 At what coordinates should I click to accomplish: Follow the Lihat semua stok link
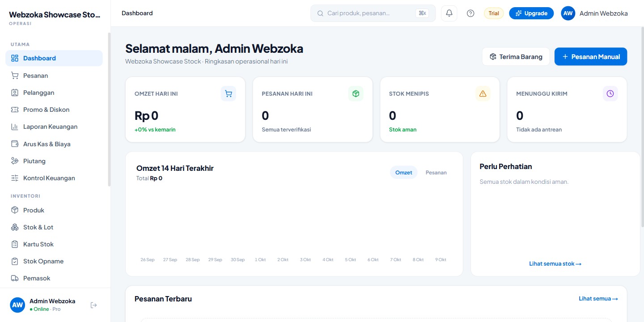555,264
